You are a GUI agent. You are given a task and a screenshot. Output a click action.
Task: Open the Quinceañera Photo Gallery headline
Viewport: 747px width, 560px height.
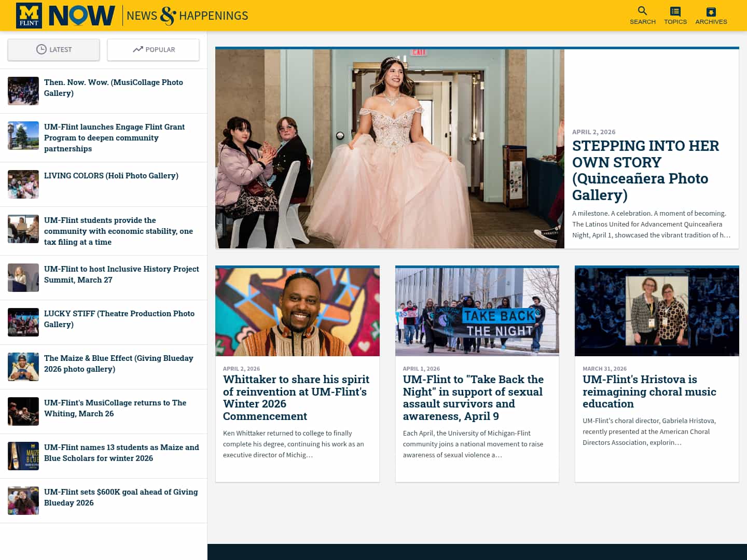click(645, 170)
